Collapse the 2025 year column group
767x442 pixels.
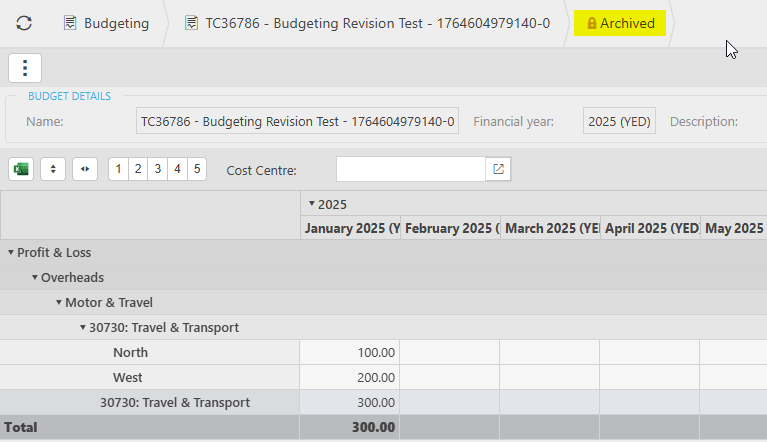tap(311, 204)
